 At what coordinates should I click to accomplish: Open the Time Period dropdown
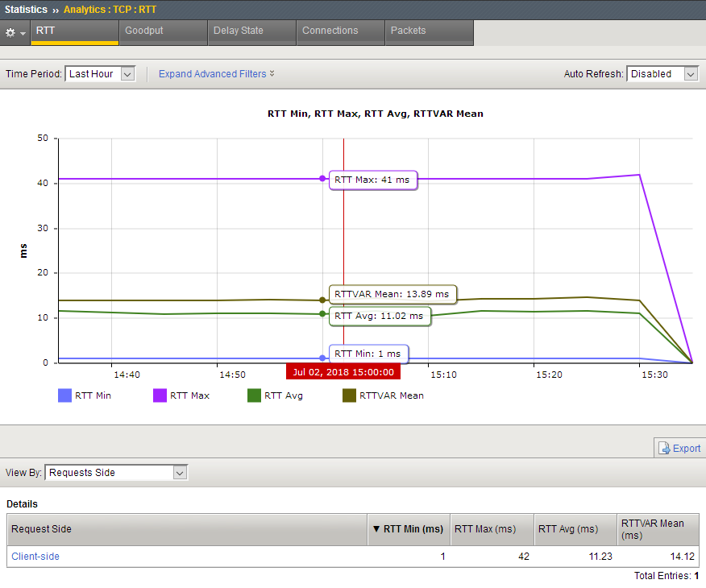100,74
